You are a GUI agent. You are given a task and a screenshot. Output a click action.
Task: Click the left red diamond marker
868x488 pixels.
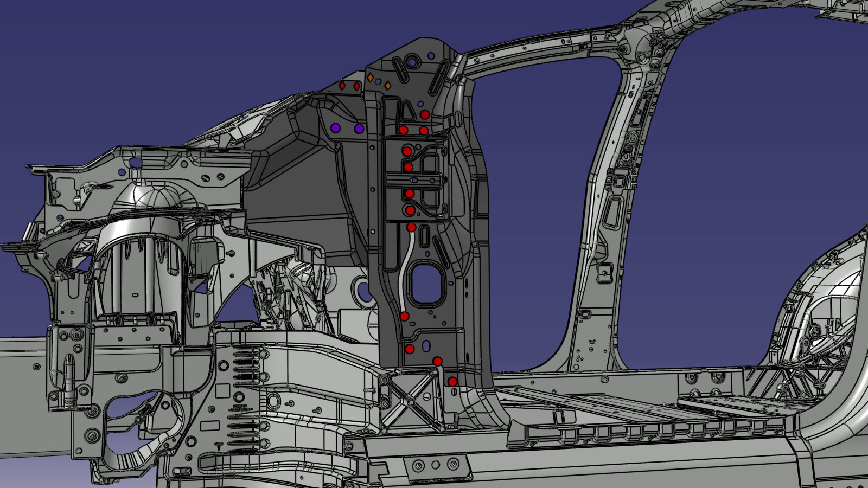coord(342,86)
